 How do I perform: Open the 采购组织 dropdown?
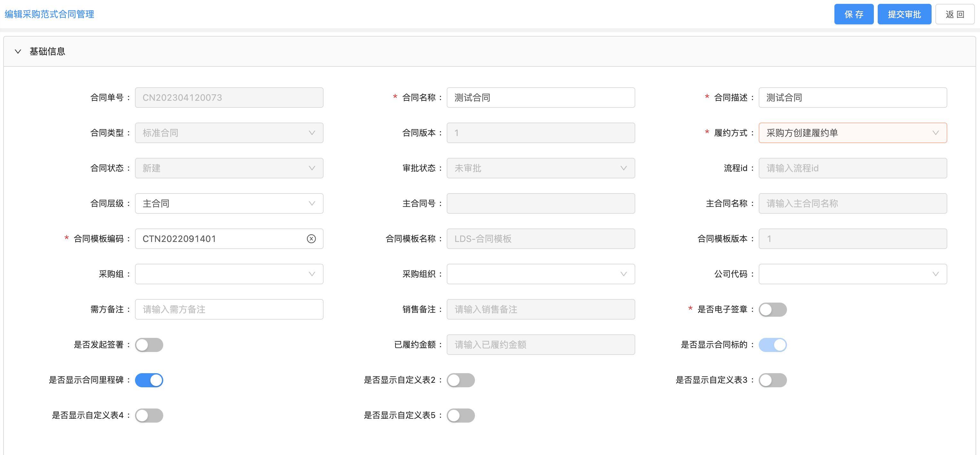click(x=540, y=274)
